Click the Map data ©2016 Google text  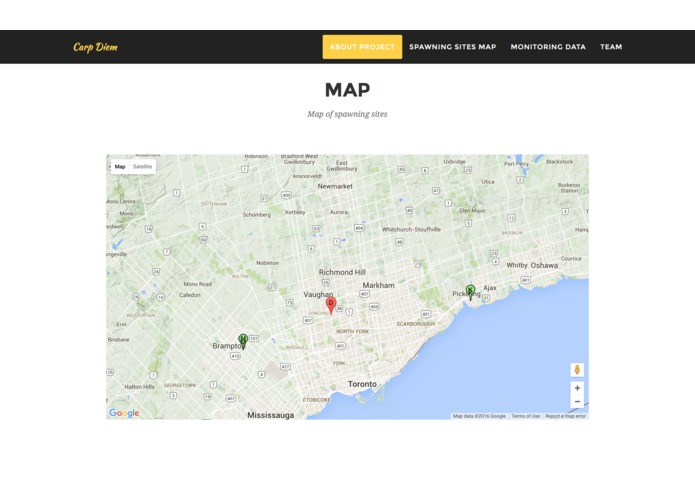pos(479,416)
